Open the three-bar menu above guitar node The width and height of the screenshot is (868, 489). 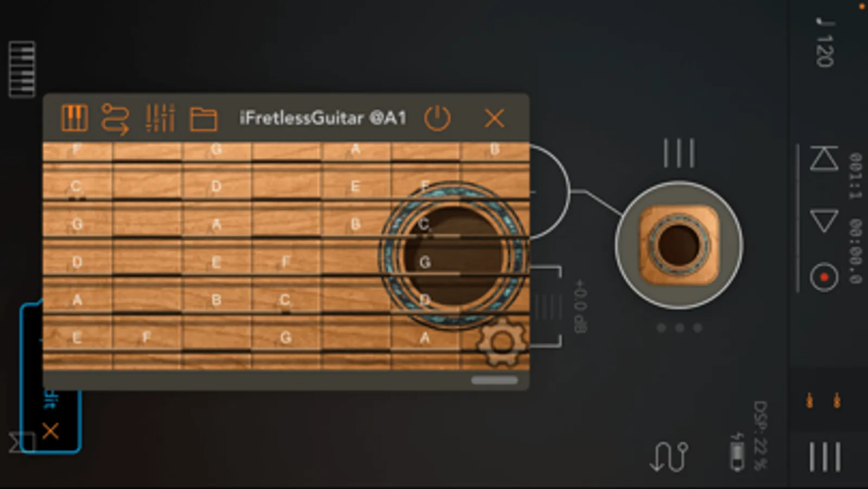pyautogui.click(x=679, y=153)
